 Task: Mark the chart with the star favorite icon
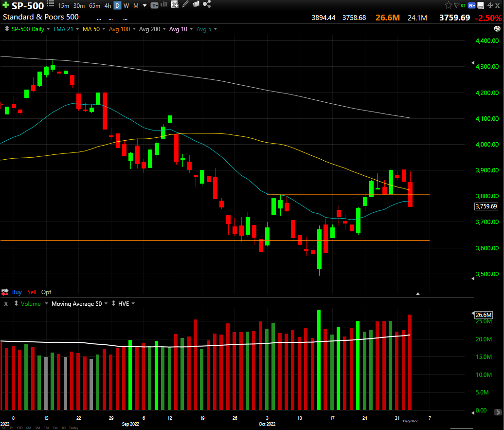448,5
